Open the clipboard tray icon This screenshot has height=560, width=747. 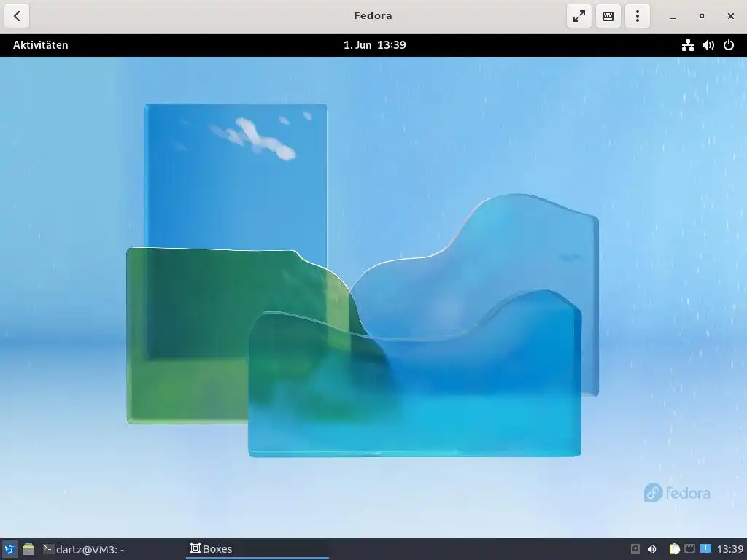[x=674, y=549]
